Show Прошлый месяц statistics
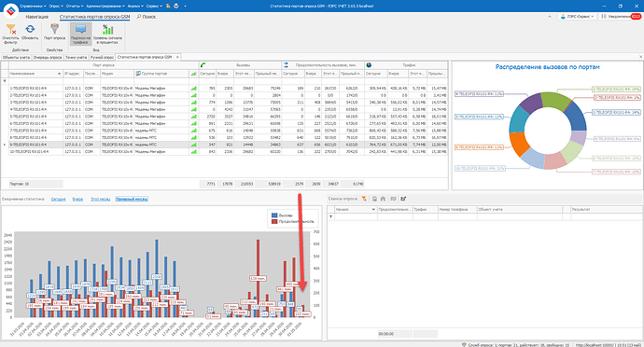644x347 pixels. click(x=132, y=200)
